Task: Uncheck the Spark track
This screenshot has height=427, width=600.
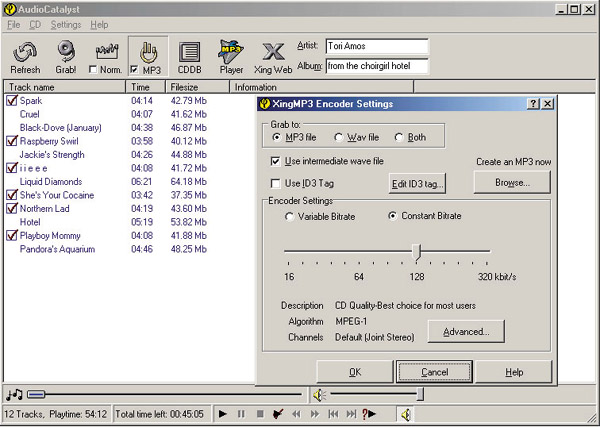Action: coord(12,101)
